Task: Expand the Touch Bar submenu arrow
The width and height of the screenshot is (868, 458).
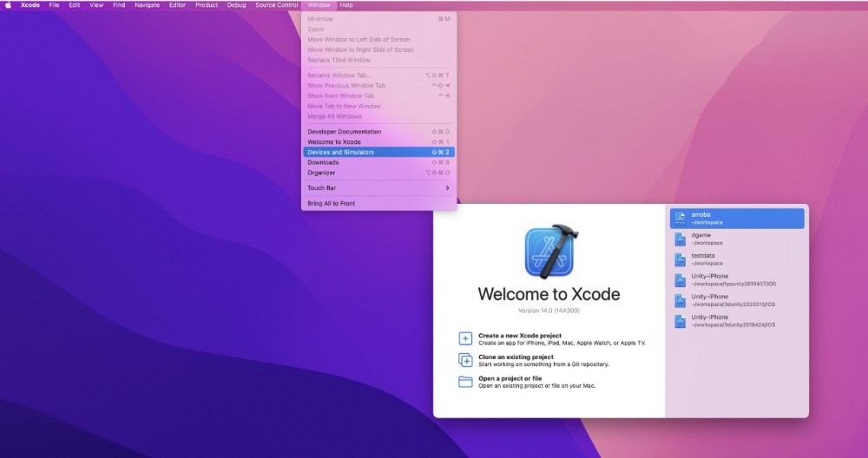Action: coord(447,188)
